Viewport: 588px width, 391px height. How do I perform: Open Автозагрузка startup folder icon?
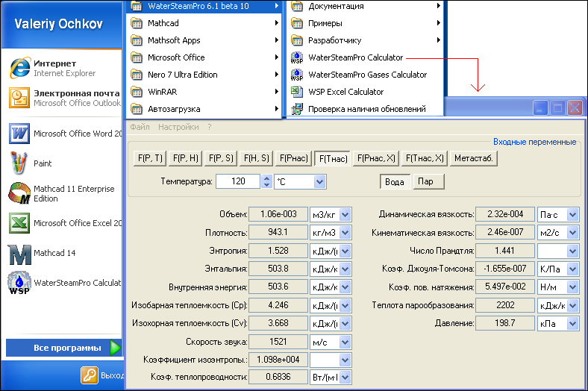point(136,109)
